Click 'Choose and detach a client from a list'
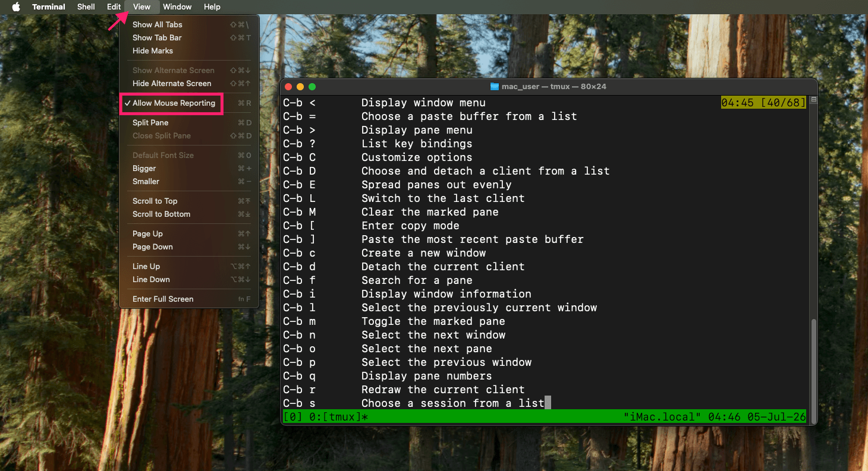Viewport: 868px width, 471px height. point(486,171)
